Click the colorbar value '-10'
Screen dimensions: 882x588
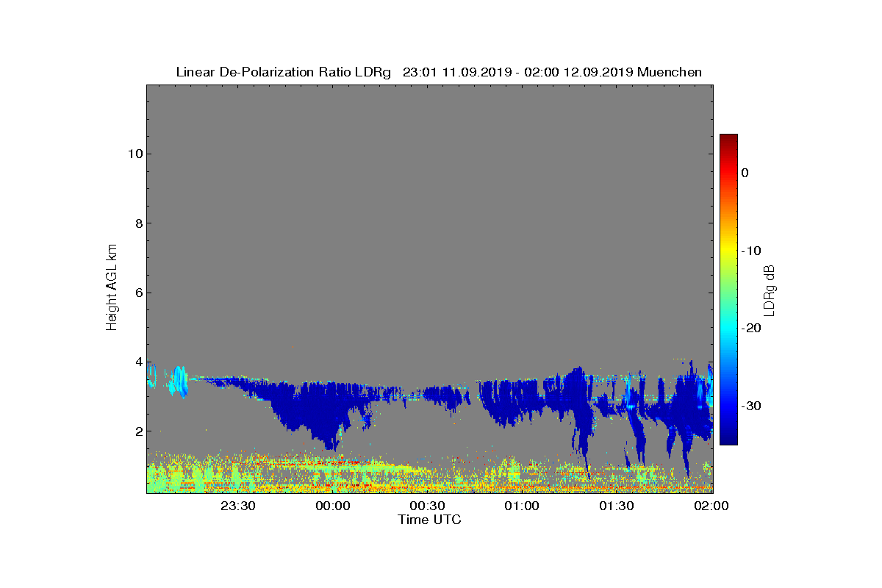(750, 251)
